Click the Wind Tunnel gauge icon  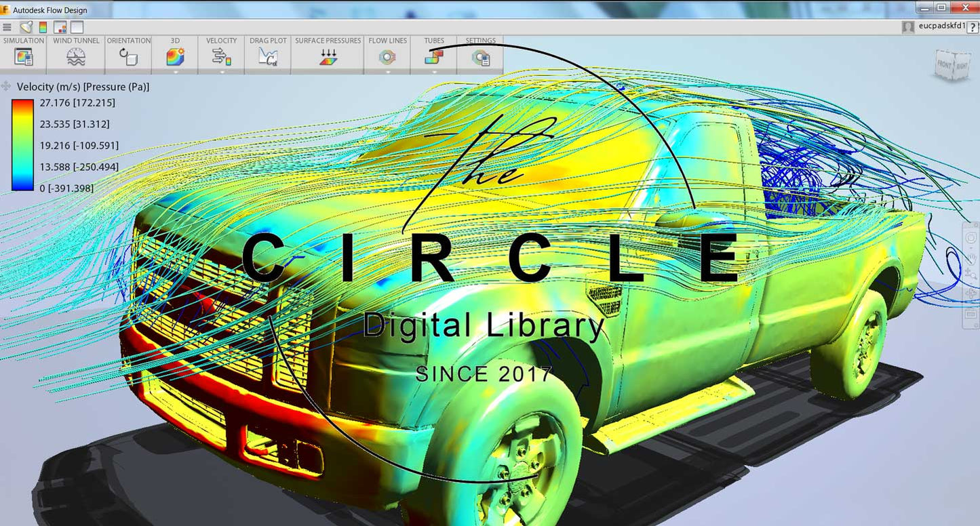[x=76, y=57]
